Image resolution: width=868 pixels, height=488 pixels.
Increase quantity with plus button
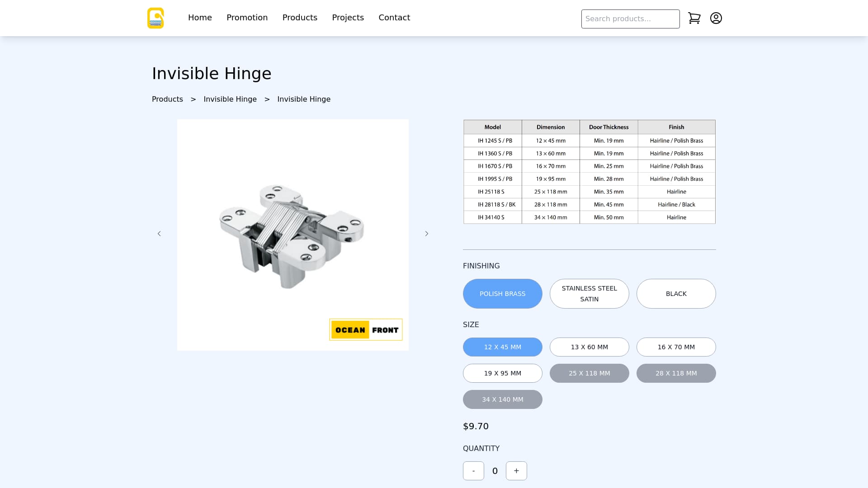click(x=516, y=471)
